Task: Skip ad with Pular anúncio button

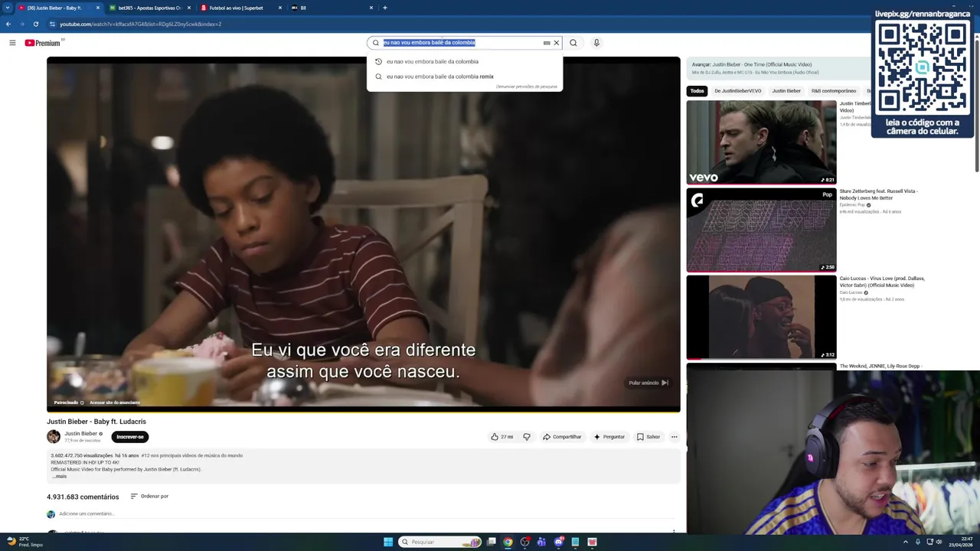Action: tap(649, 383)
